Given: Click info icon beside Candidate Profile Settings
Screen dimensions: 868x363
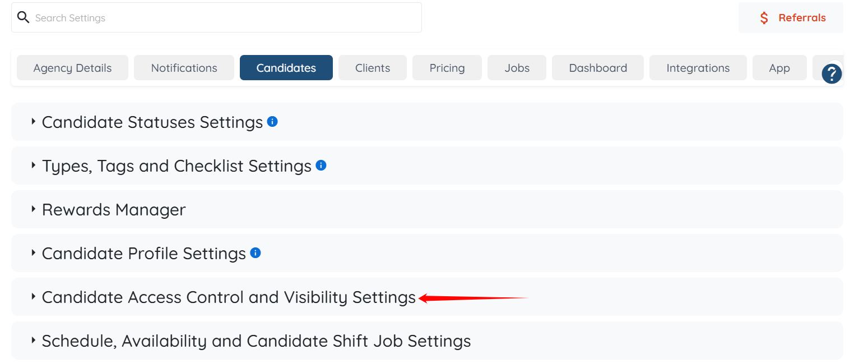Looking at the screenshot, I should point(256,252).
